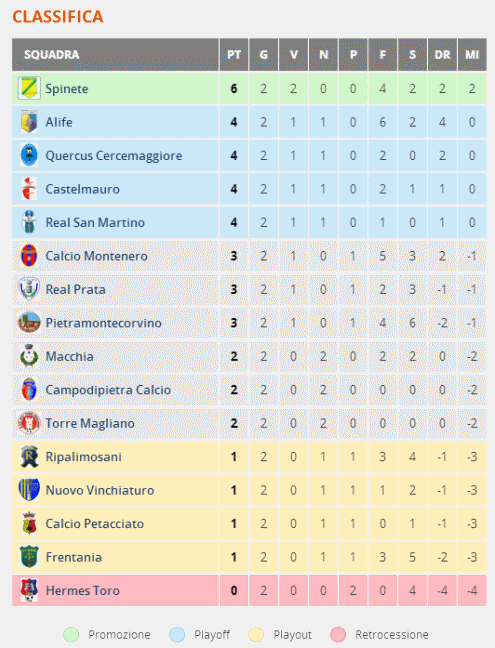Click the Quercus Cercemaggiore crest icon
Viewport: 495px width, 648px height.
[x=29, y=155]
